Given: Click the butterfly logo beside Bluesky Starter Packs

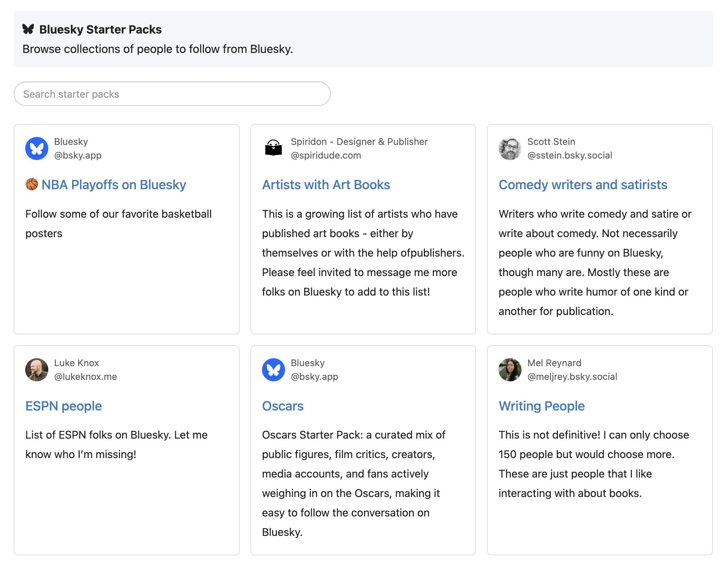Looking at the screenshot, I should coord(28,29).
